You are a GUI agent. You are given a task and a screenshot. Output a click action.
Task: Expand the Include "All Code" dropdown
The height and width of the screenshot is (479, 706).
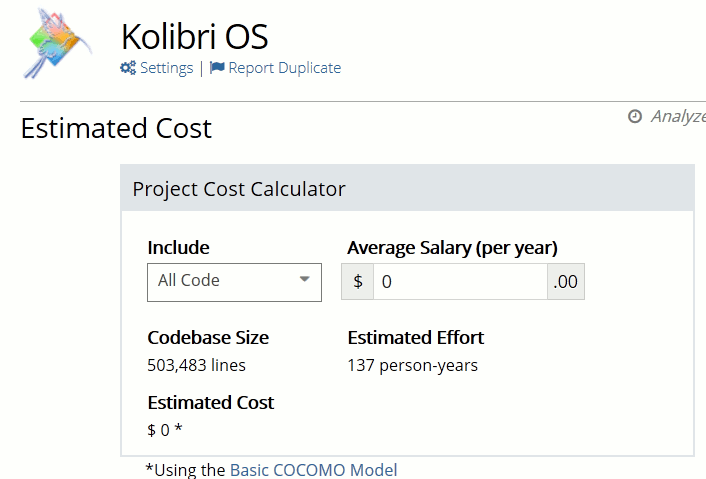coord(234,281)
